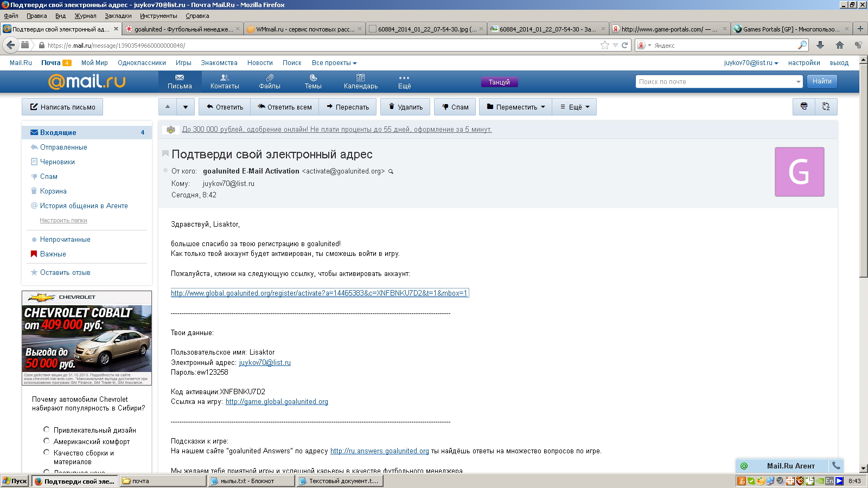Screen dimensions: 868x488
Task: Click Найти search button
Action: pyautogui.click(x=822, y=81)
